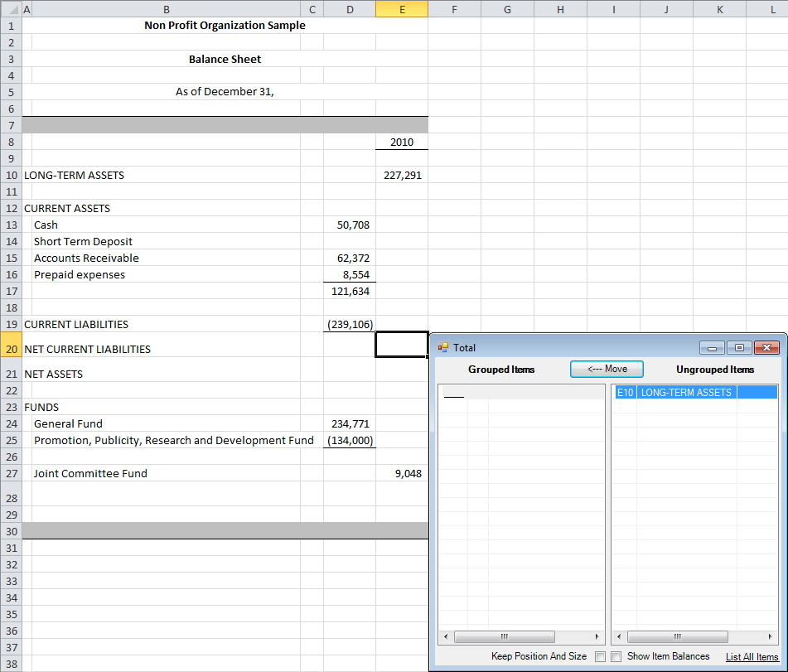
Task: Select the subtotal cell 121,634
Action: [x=350, y=291]
